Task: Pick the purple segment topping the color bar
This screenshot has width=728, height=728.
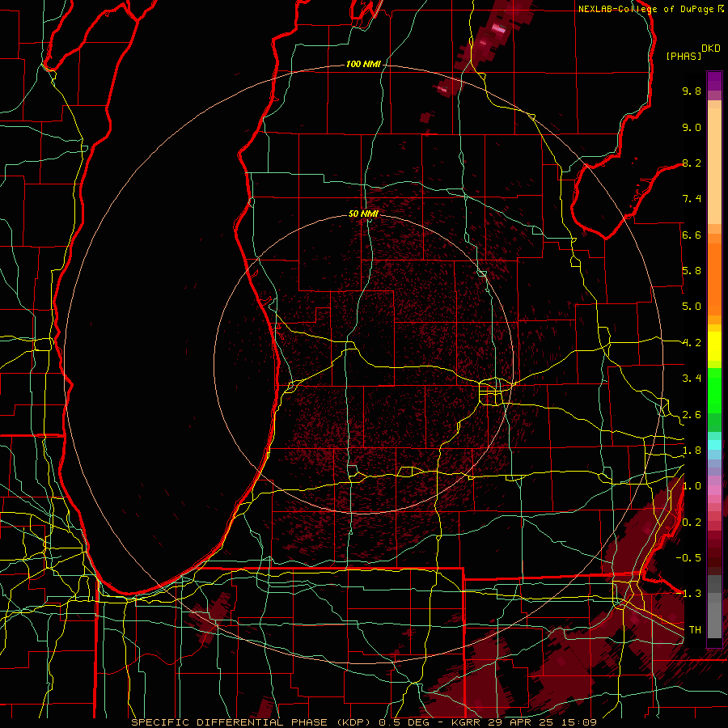Action: pos(714,81)
